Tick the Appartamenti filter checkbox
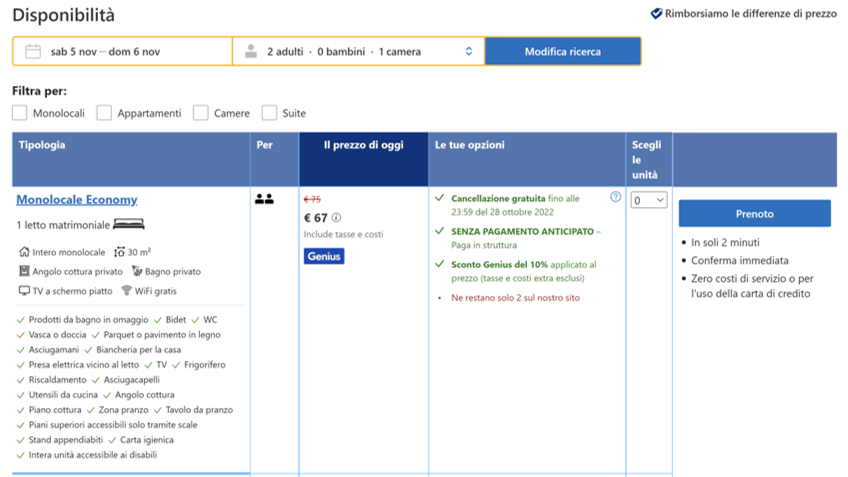Screen dimensions: 848x477 [x=104, y=113]
